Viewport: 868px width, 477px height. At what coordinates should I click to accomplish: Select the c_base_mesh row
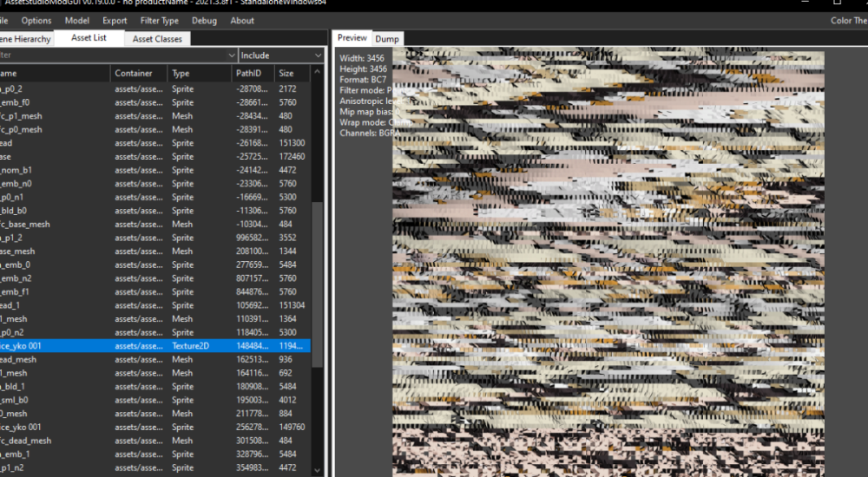pyautogui.click(x=155, y=224)
